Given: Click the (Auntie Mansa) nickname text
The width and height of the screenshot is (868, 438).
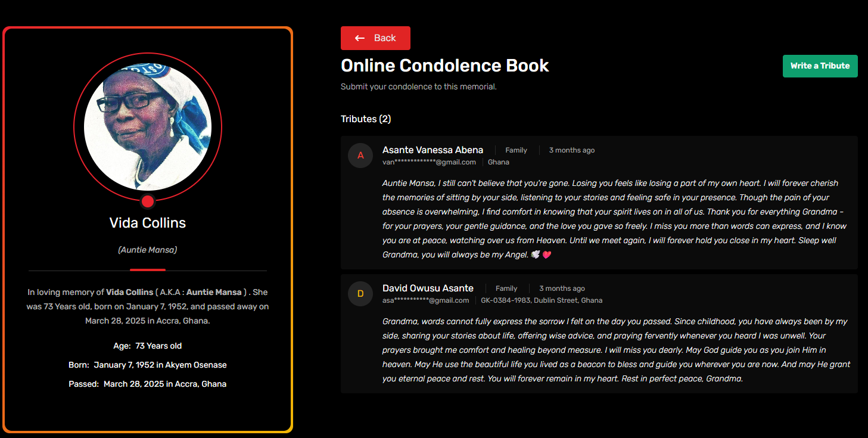Looking at the screenshot, I should click(x=148, y=250).
